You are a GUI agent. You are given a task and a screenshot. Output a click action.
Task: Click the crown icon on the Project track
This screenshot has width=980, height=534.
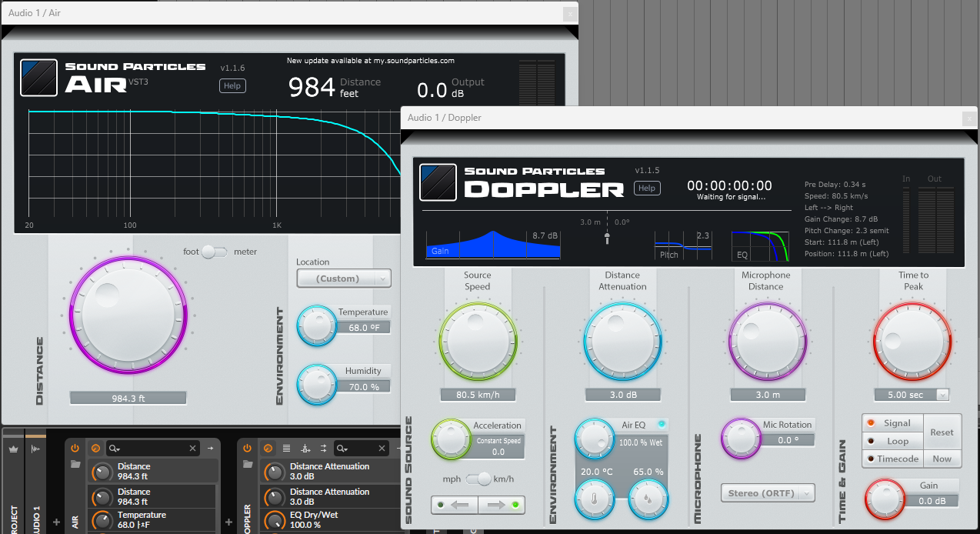click(x=13, y=448)
